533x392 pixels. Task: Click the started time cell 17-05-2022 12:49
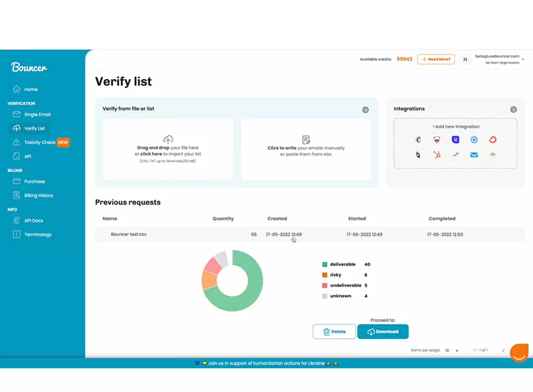(364, 235)
